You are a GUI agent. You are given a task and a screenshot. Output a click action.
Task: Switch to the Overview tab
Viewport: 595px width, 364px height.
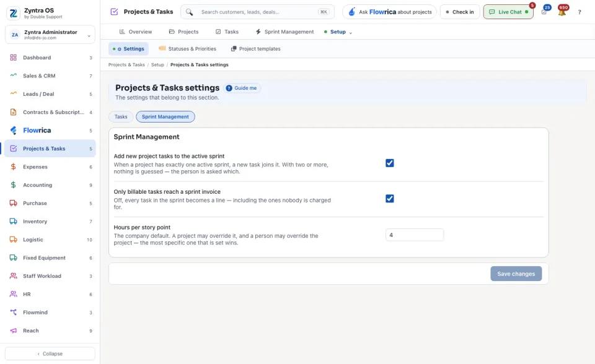tap(136, 32)
